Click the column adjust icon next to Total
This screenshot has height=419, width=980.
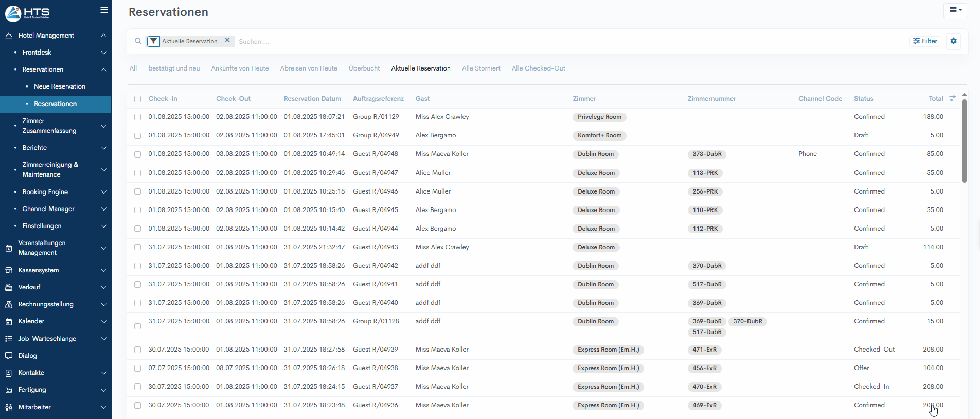point(952,99)
